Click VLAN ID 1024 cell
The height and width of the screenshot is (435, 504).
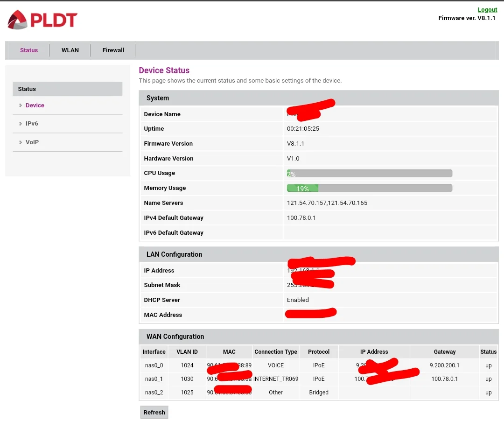pos(187,365)
